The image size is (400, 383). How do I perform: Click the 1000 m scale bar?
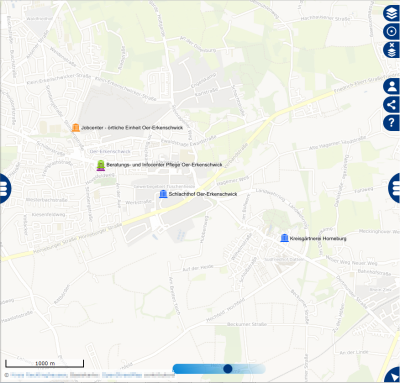[x=45, y=363]
